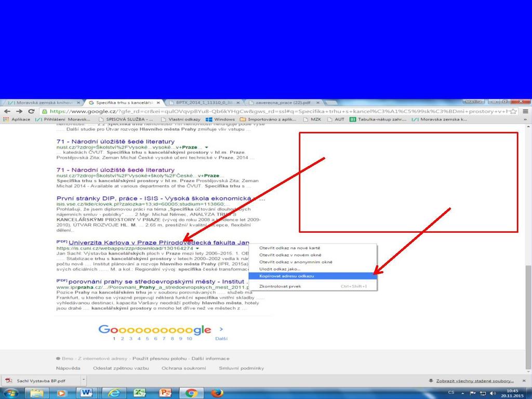
Task: Select Otevřít odkaz na nové kartě
Action: [289, 248]
